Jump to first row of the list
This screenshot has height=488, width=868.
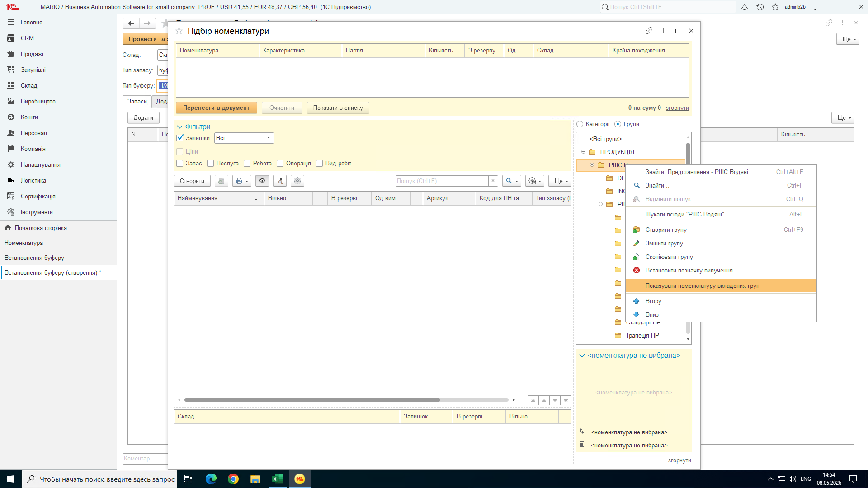(533, 400)
